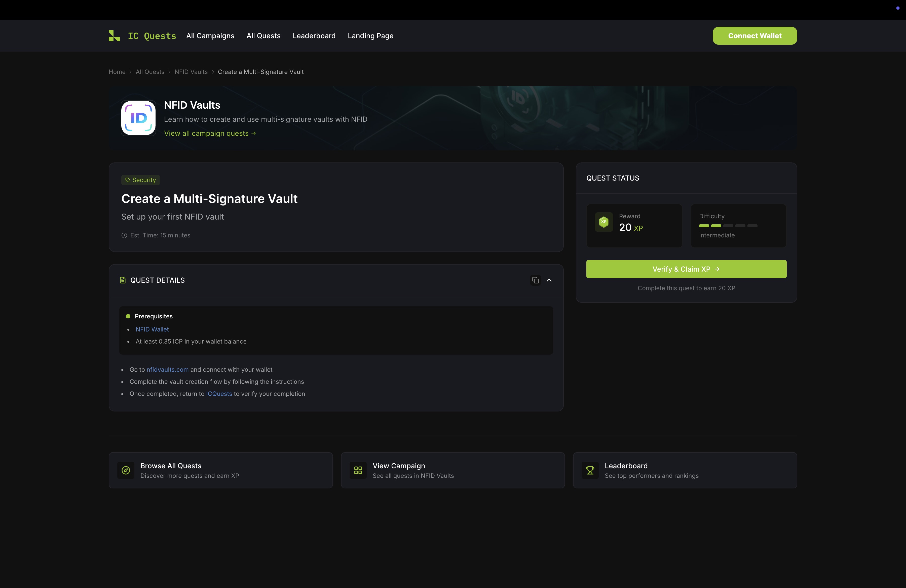Screen dimensions: 906x588
Task: Click the trophy icon on Leaderboard card
Action: coord(590,471)
